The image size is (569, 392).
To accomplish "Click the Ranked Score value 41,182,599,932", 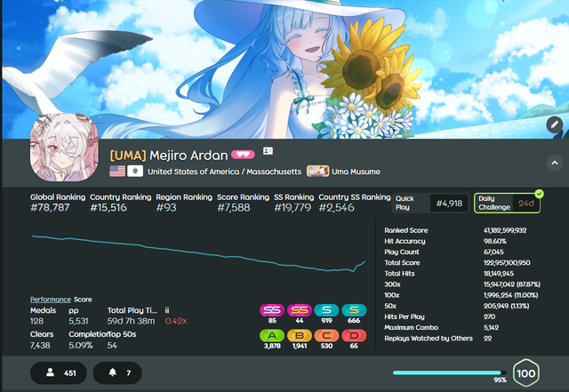I will tap(505, 230).
